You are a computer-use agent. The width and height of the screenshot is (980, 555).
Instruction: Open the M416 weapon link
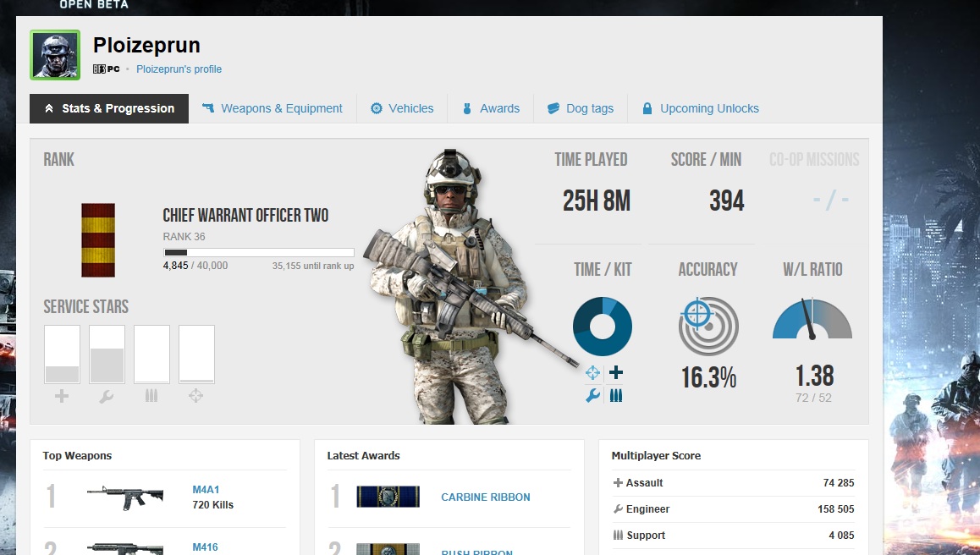(x=205, y=547)
